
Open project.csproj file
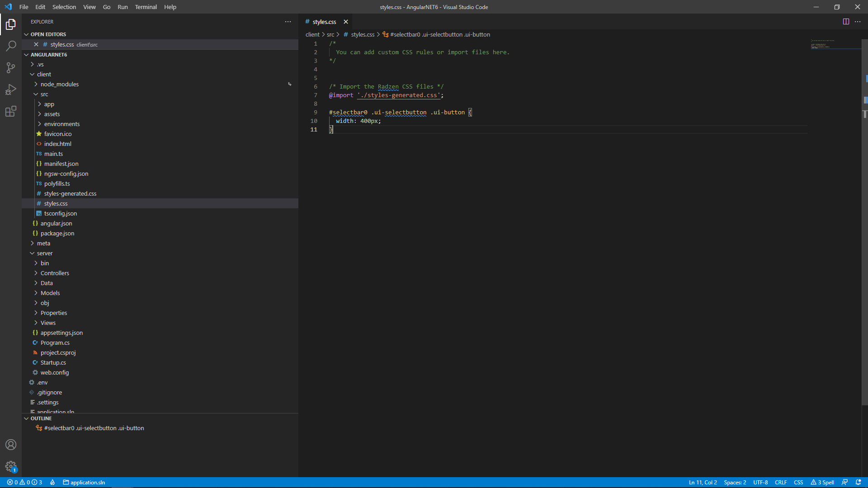point(160,352)
